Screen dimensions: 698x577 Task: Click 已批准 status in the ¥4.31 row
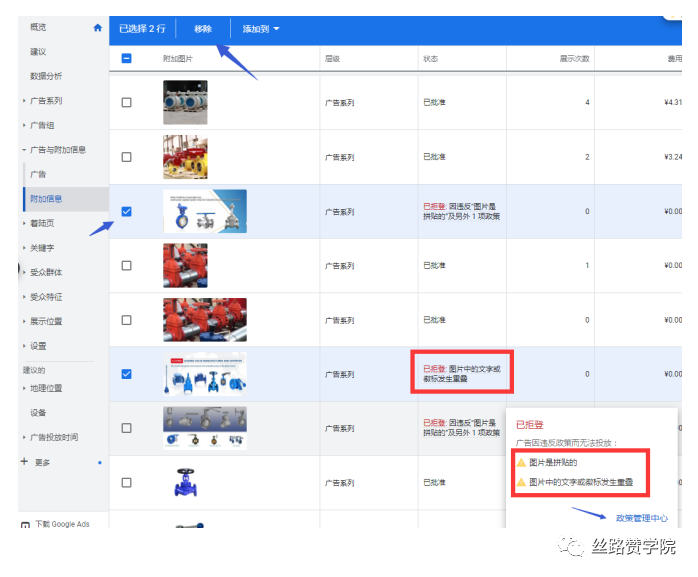434,102
